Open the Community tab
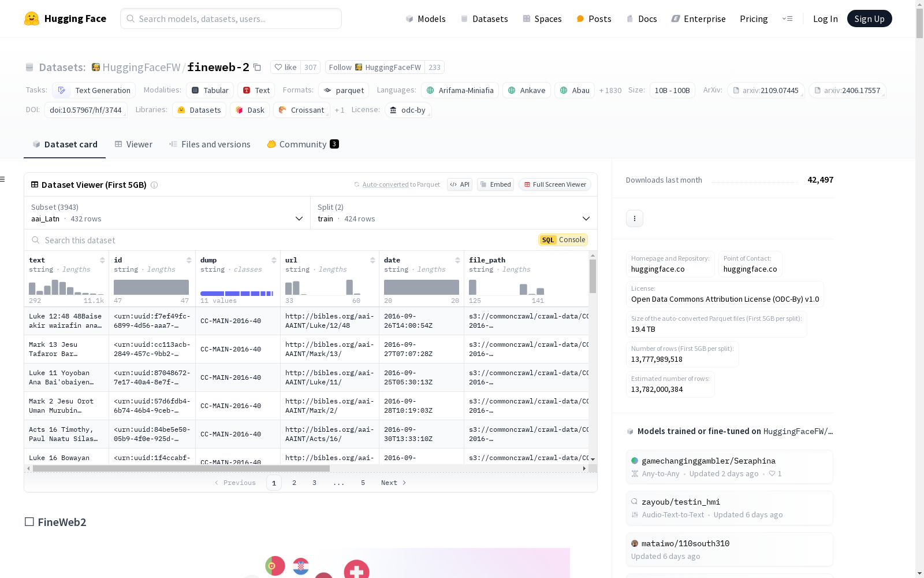The height and width of the screenshot is (578, 924). 303,144
